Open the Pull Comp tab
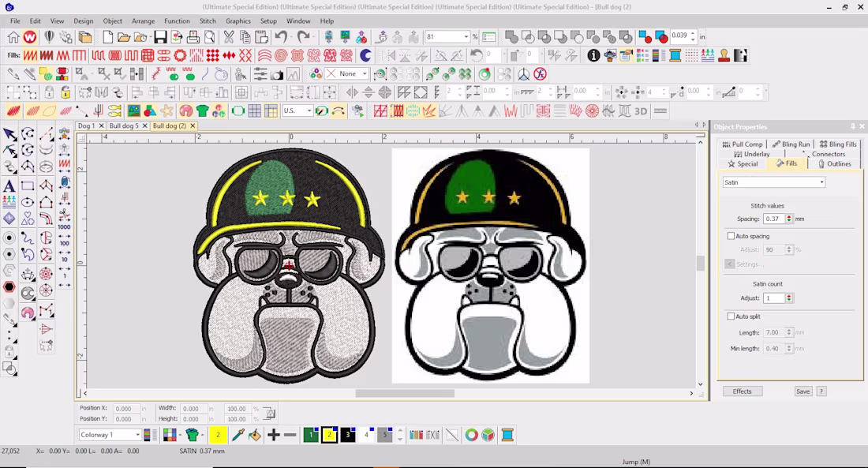 (x=743, y=144)
